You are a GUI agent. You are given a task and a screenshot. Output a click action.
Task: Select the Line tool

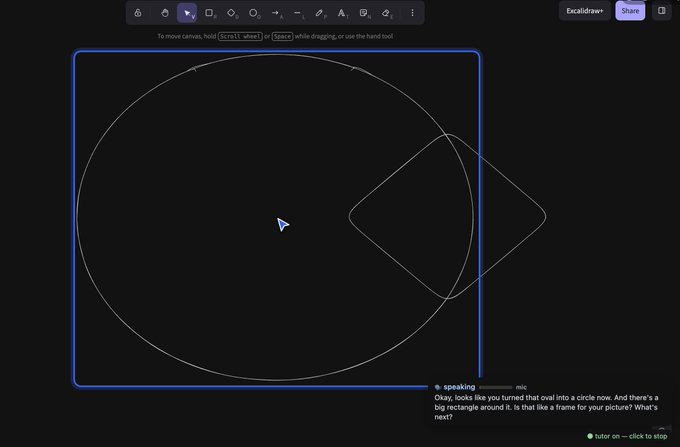click(x=298, y=13)
